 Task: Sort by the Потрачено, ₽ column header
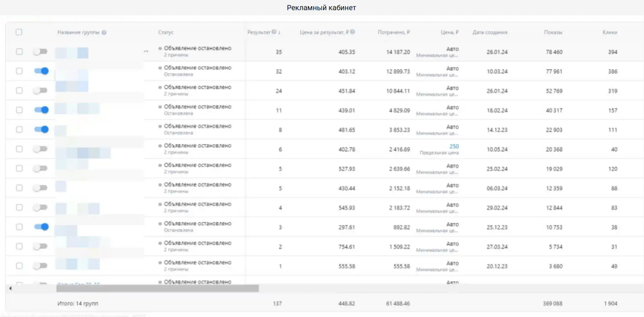(x=394, y=32)
